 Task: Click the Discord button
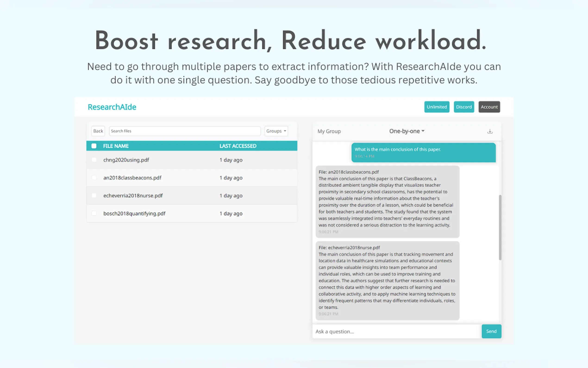pos(463,107)
